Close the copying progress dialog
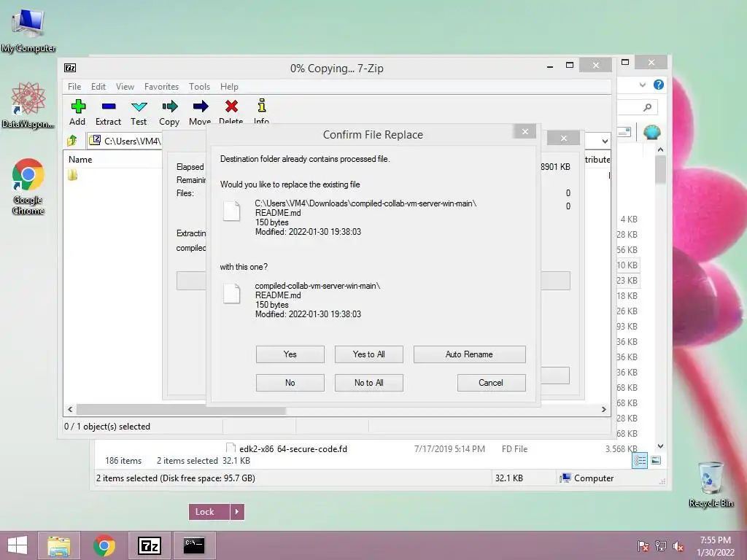This screenshot has width=747, height=560. tap(564, 138)
